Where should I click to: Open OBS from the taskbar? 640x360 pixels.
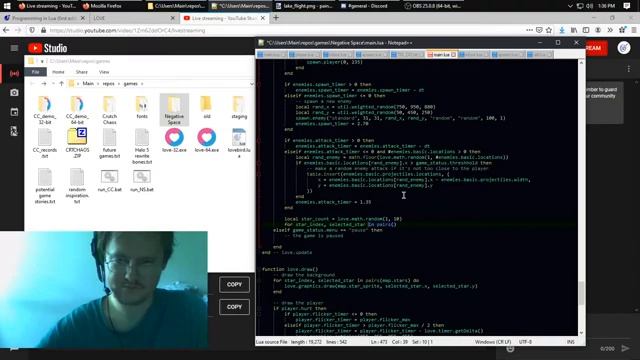[433, 6]
